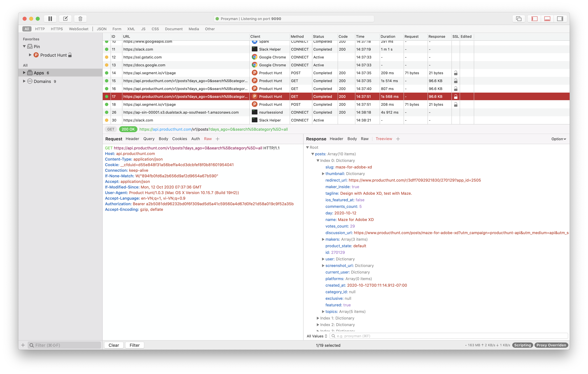Click the plus icon beside sidebar filter
588x374 pixels.
23,345
